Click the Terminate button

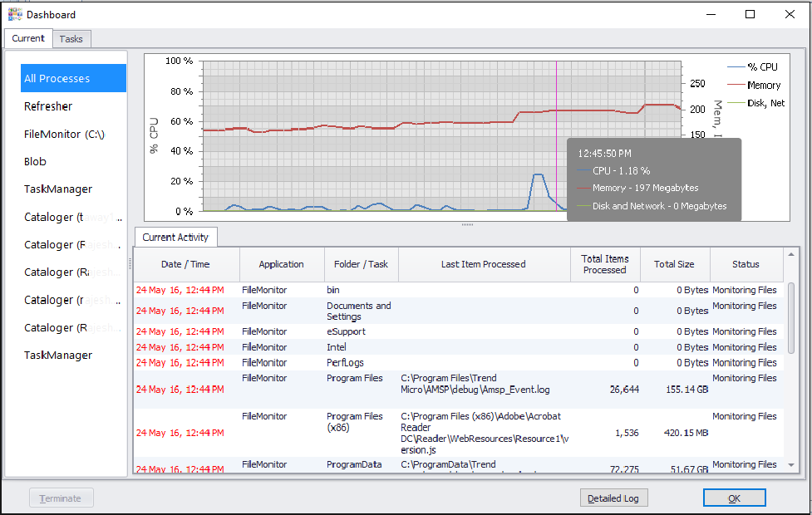click(x=62, y=498)
